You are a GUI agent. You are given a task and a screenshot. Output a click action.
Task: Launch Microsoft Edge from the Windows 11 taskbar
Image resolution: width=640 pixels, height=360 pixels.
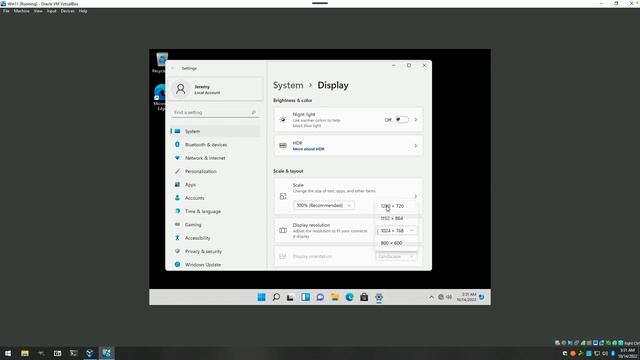349,297
